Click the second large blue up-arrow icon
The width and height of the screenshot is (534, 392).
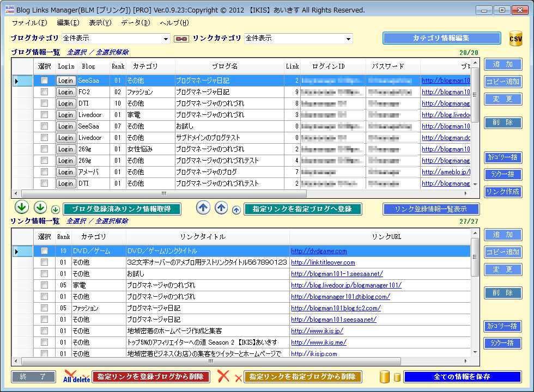[221, 207]
